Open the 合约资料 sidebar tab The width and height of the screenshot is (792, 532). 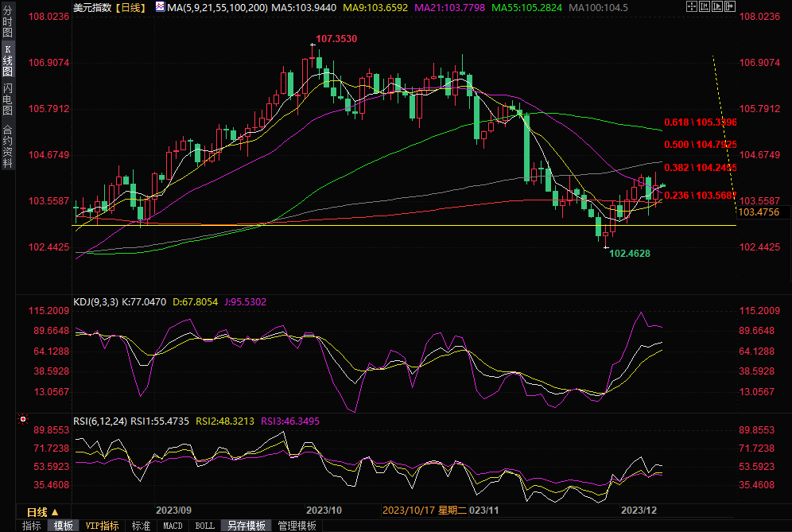[x=7, y=146]
